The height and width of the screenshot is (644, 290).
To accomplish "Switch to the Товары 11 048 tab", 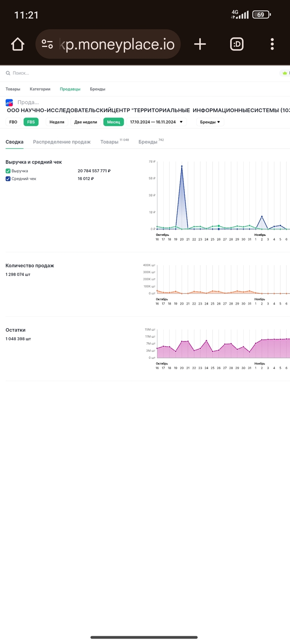I will click(x=109, y=142).
